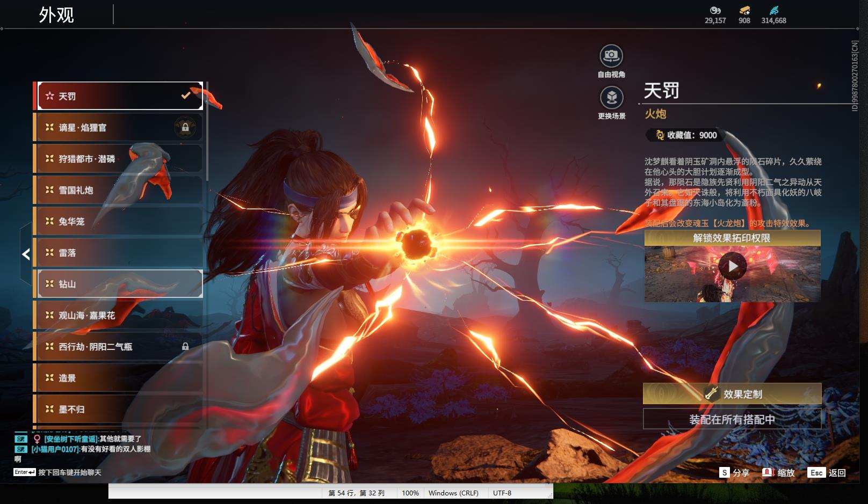868x504 pixels.
Task: Click the channel badge beside 小猫用户0107 message
Action: click(x=21, y=449)
